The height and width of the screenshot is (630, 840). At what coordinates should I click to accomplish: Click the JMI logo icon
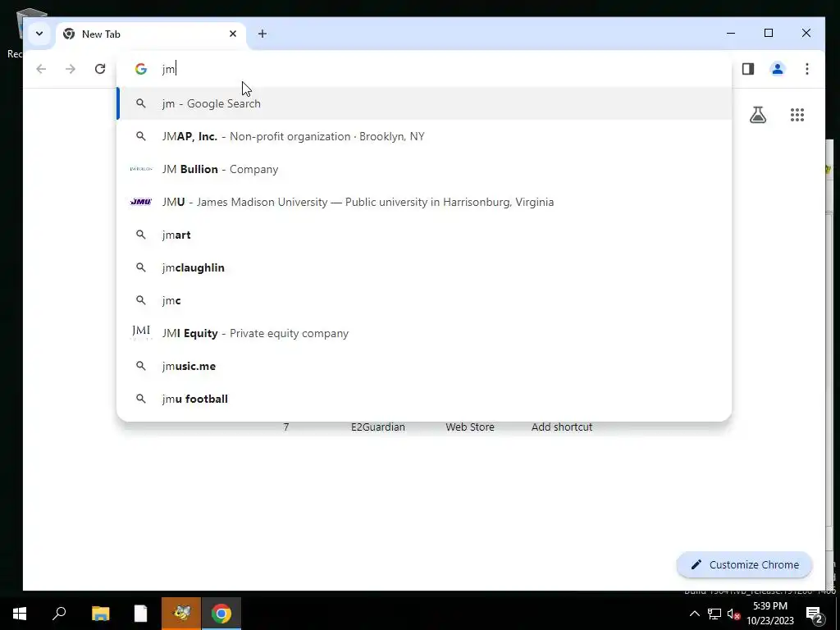click(x=141, y=332)
